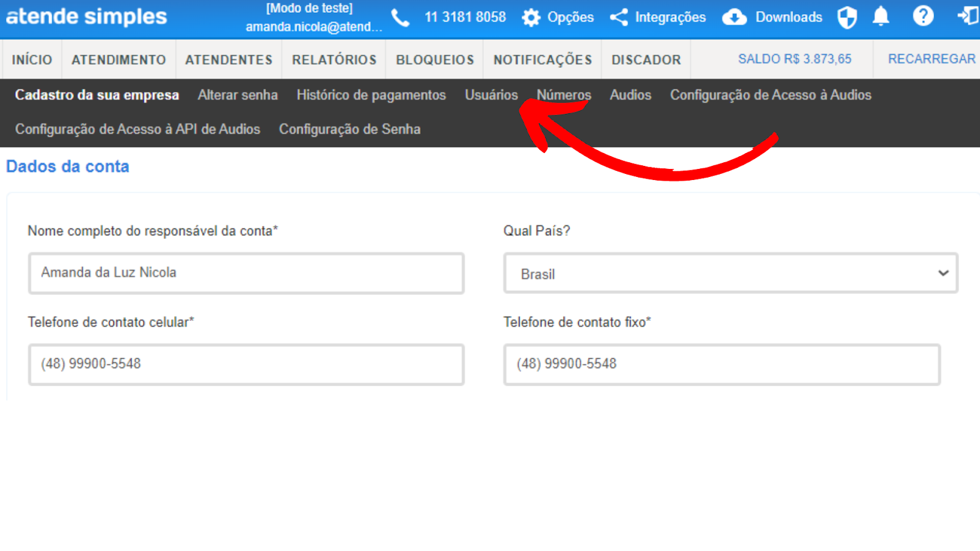Open the notifications bell icon
Viewport: 980px width, 551px height.
point(881,17)
